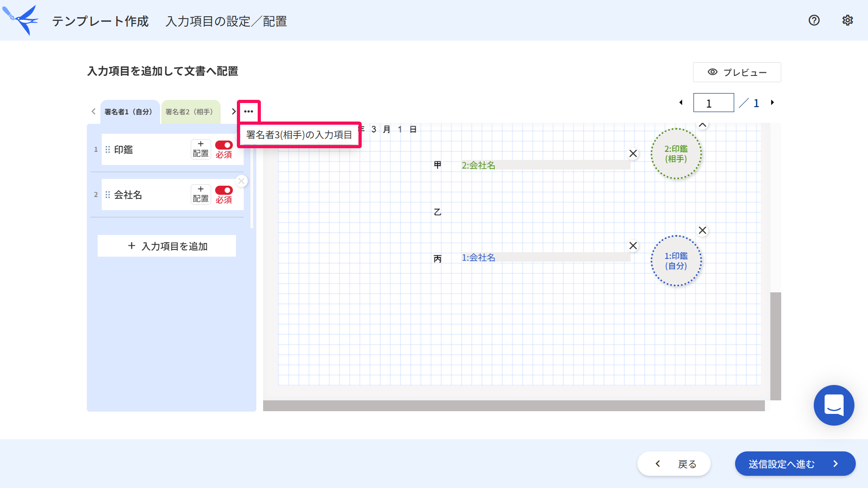Click 入力項目を追加 button

coord(167,246)
